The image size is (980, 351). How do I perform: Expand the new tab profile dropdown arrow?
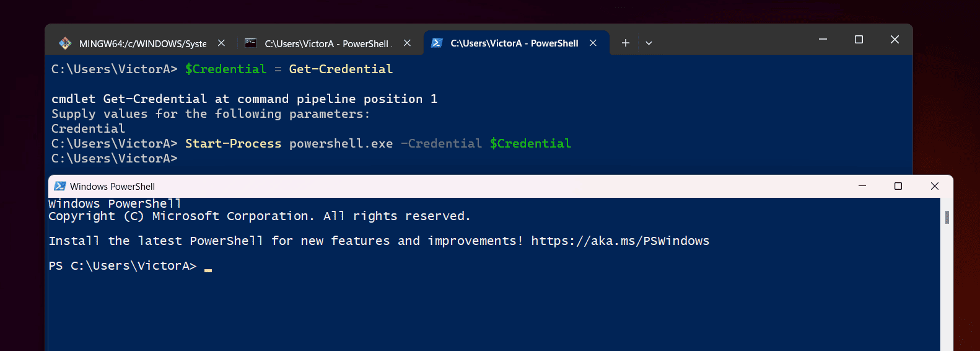(x=649, y=43)
